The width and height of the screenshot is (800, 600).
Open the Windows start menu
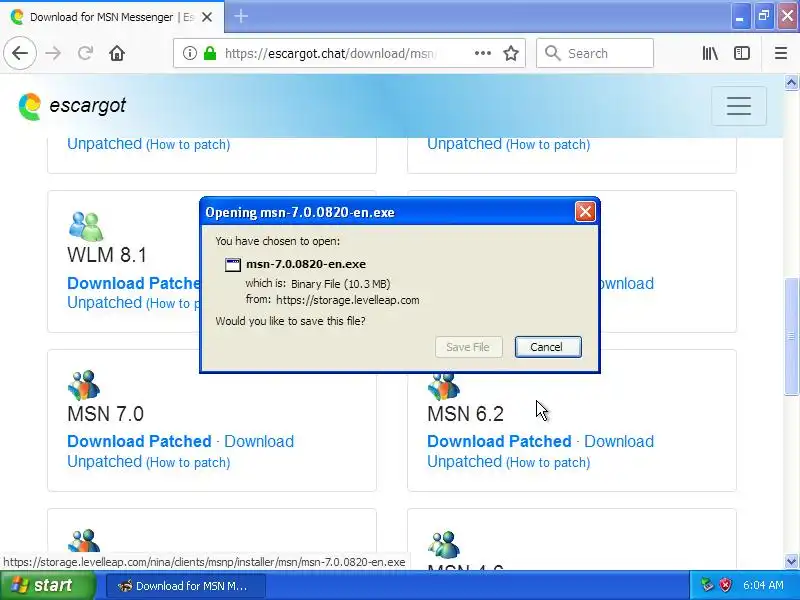pos(47,585)
